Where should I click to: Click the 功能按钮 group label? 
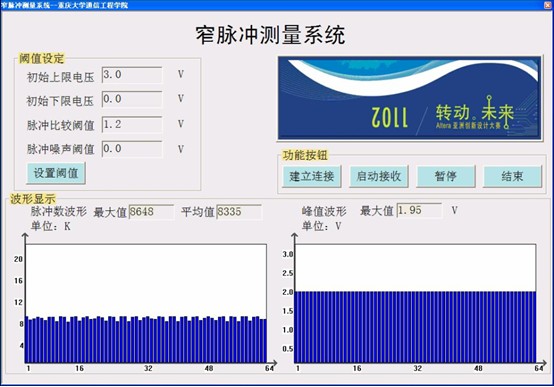305,155
